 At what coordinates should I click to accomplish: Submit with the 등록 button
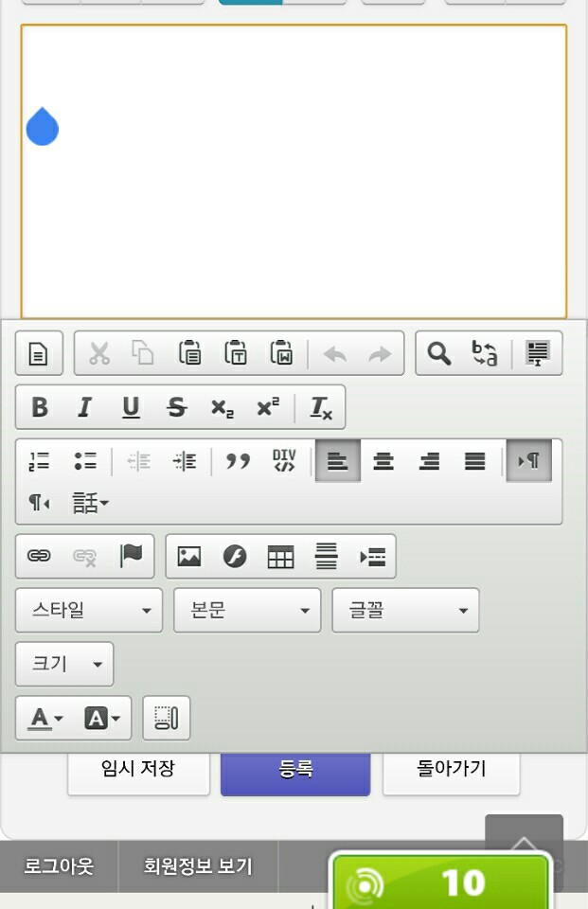click(x=295, y=773)
